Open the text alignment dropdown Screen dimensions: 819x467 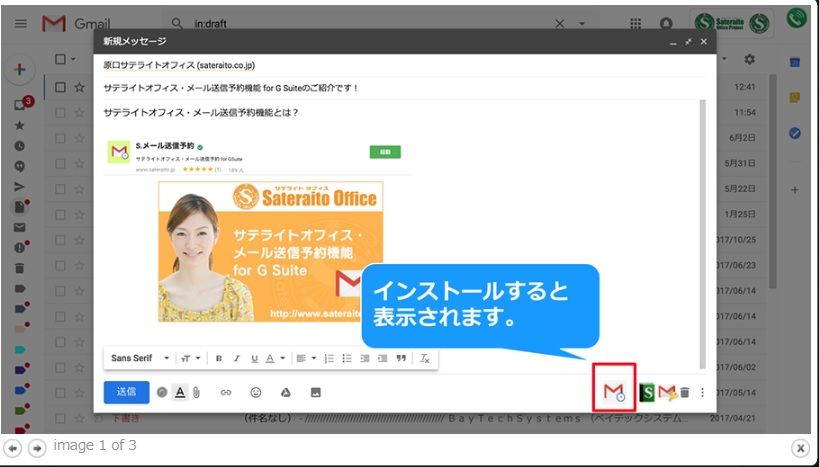tap(306, 358)
